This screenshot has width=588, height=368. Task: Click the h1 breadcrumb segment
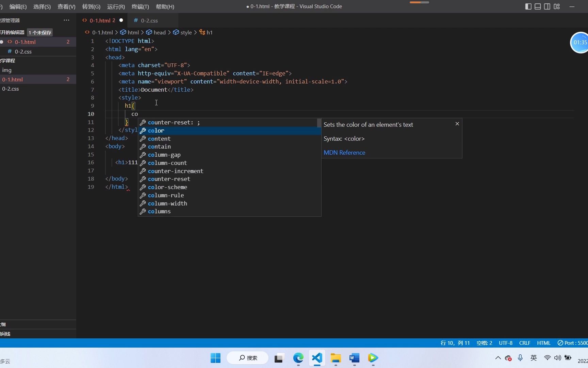(206, 32)
